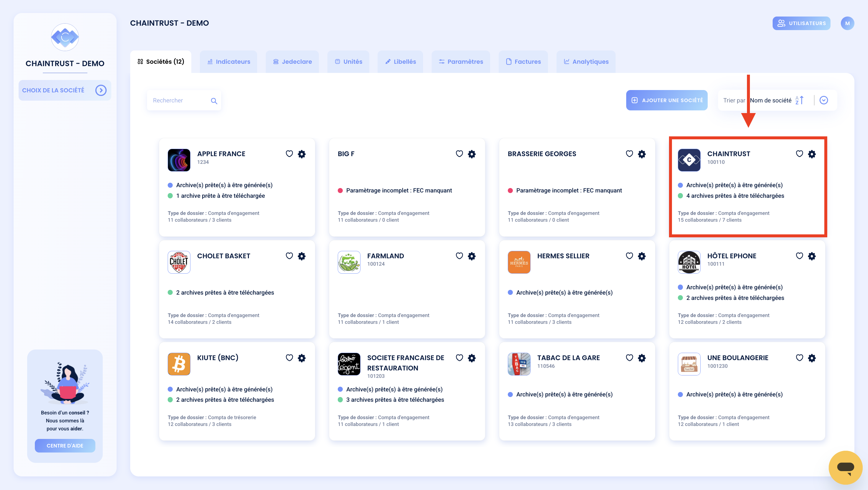Favorite CHOLET BASKET with the heart
This screenshot has width=868, height=490.
tap(289, 256)
